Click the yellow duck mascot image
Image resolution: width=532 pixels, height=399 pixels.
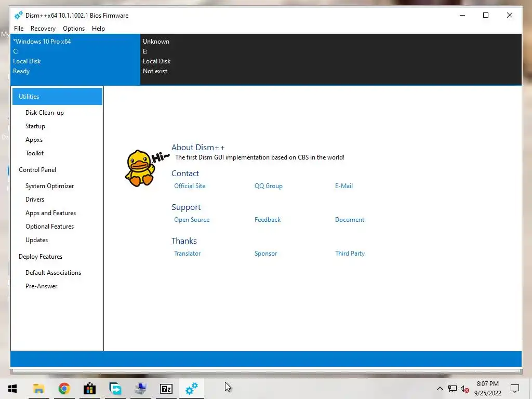click(139, 168)
